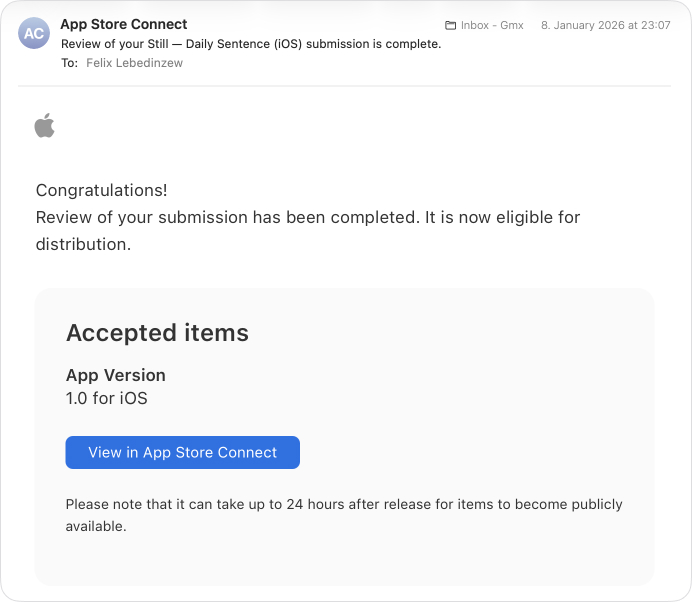692x602 pixels.
Task: Click recipient Felix Lebedinzew
Action: [x=134, y=63]
